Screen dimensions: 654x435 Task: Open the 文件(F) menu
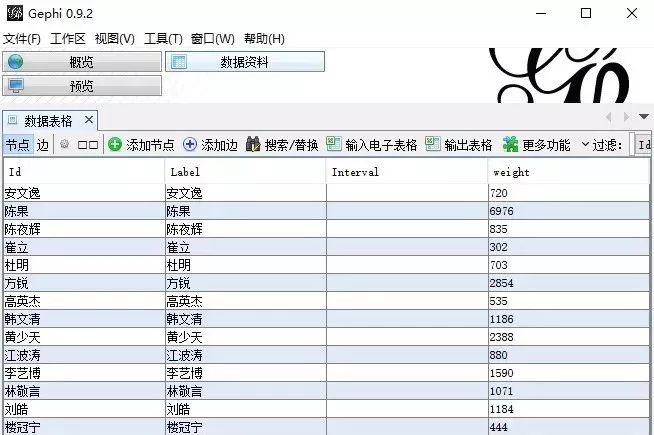coord(22,39)
